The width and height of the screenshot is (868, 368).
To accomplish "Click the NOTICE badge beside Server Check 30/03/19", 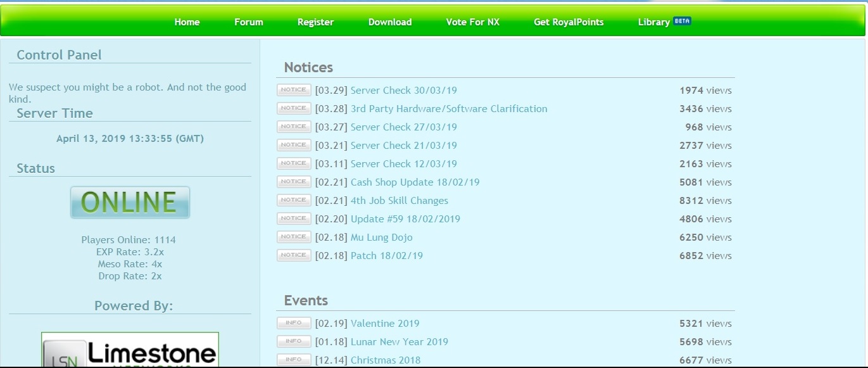I will [x=294, y=90].
